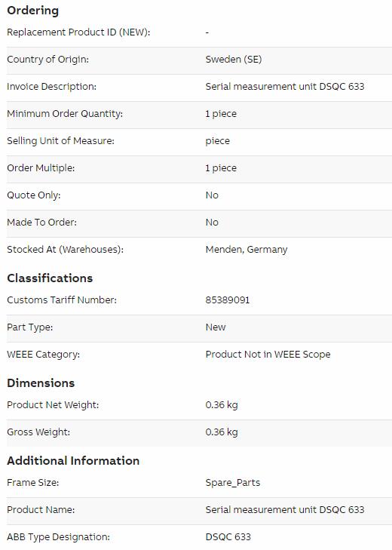Click the Customs Tariff Number 85389091
392x550 pixels.
pyautogui.click(x=228, y=300)
